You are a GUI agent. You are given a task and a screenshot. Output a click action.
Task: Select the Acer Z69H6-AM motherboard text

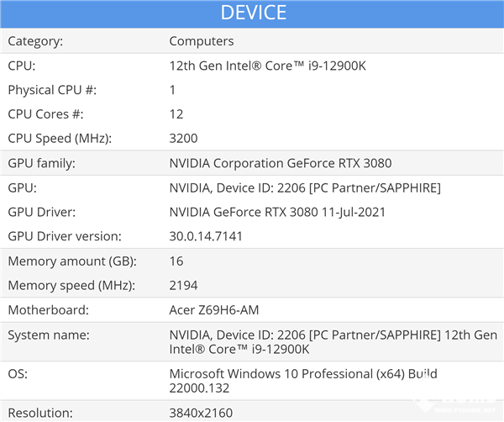tap(214, 310)
